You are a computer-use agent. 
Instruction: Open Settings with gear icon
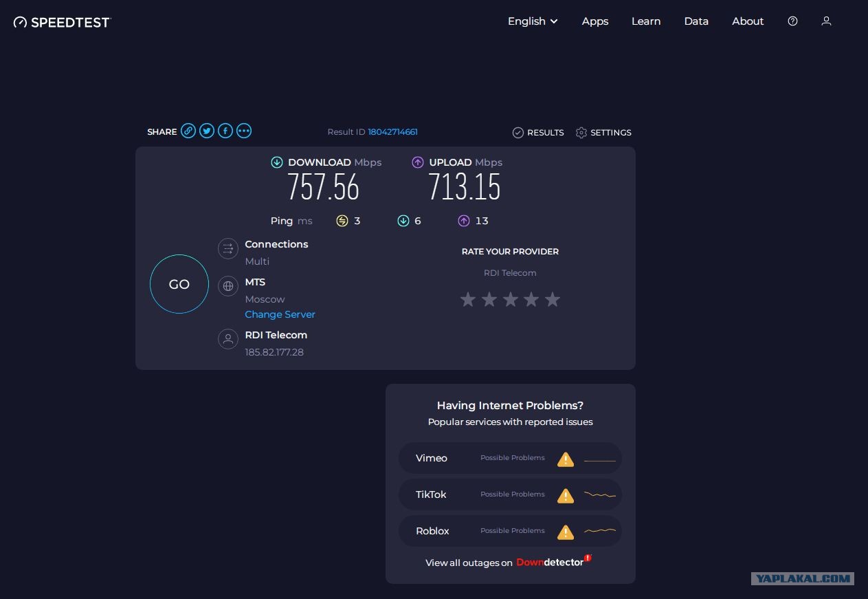pos(603,133)
